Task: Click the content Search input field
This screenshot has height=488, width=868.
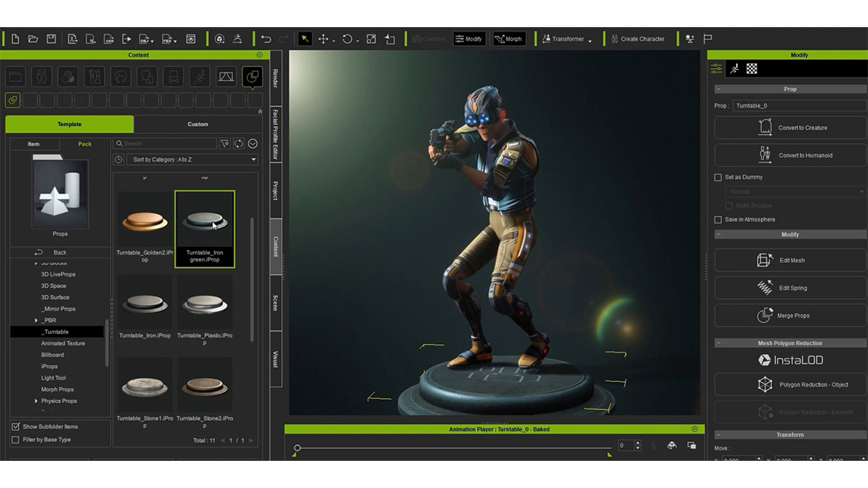Action: coord(165,143)
